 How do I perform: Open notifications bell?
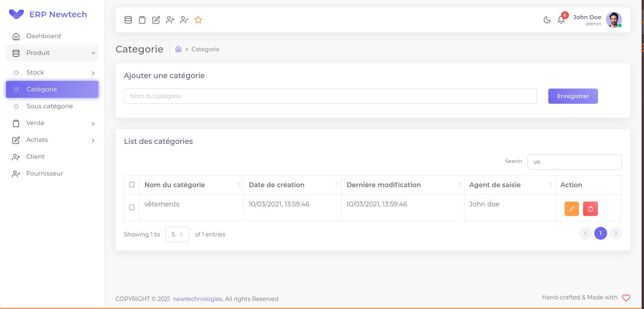click(561, 20)
